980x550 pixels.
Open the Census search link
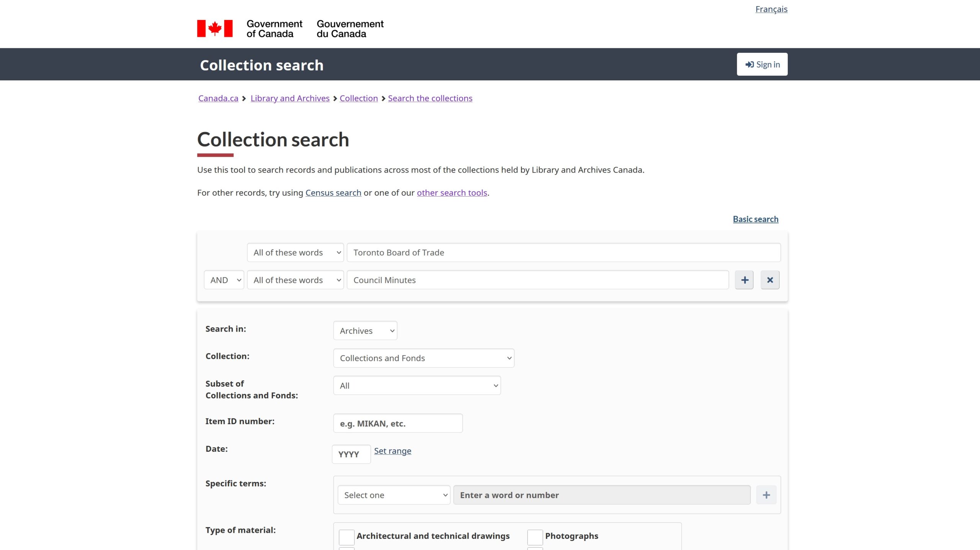pos(333,193)
